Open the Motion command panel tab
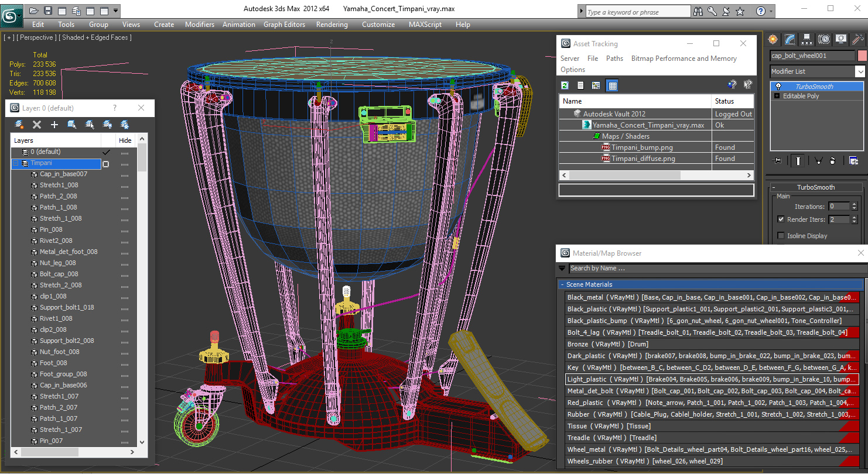Viewport: 868px width, 474px height. [x=824, y=39]
